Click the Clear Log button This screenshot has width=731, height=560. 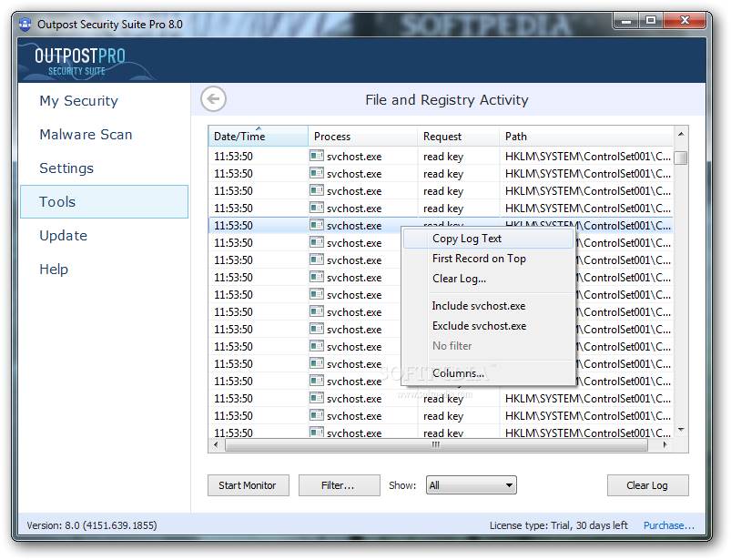(x=647, y=485)
